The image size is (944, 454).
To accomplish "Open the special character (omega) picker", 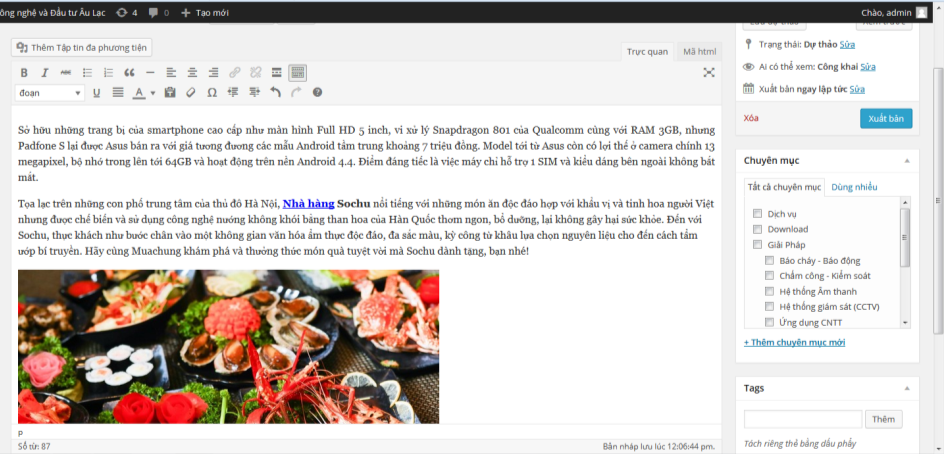I will 212,93.
